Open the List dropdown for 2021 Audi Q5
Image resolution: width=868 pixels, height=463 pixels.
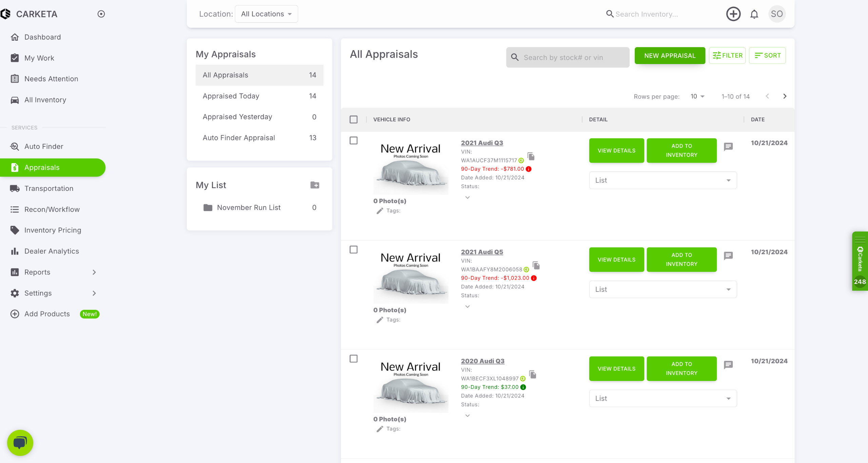pyautogui.click(x=663, y=289)
